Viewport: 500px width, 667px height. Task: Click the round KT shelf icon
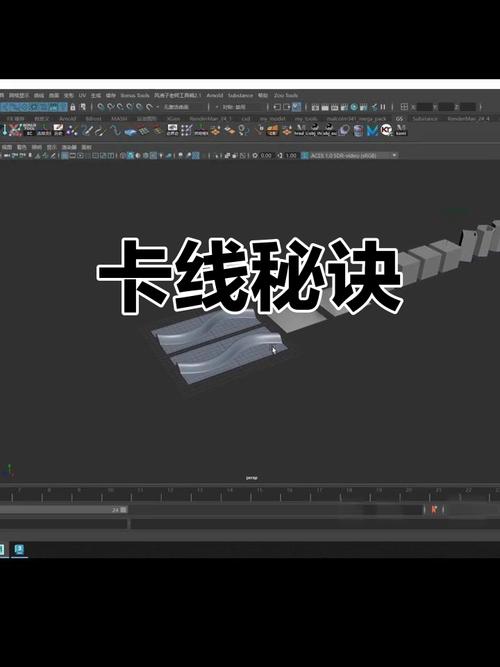coord(386,130)
